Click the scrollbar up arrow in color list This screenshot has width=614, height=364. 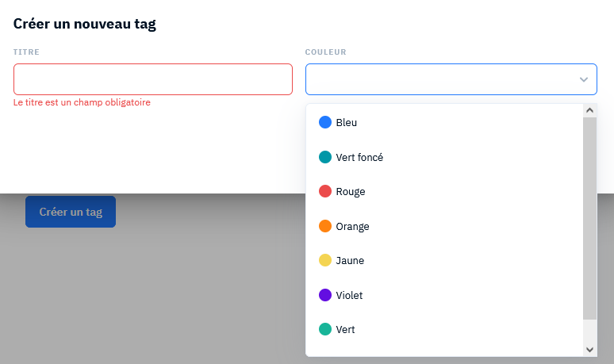tap(589, 110)
